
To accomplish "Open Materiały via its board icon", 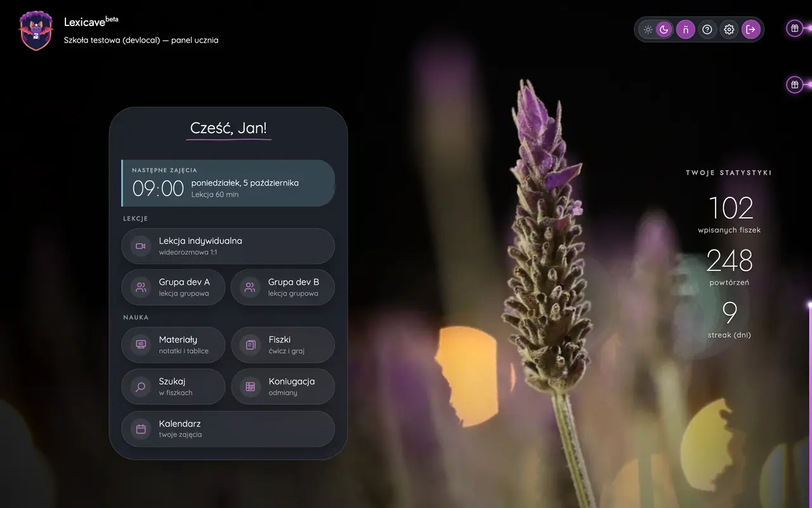I will point(141,345).
